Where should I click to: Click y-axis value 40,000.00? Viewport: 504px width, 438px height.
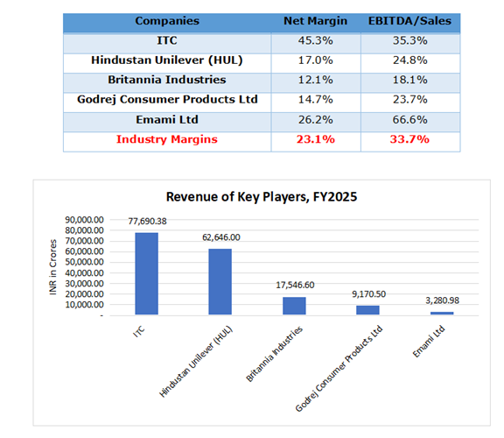[x=85, y=273]
